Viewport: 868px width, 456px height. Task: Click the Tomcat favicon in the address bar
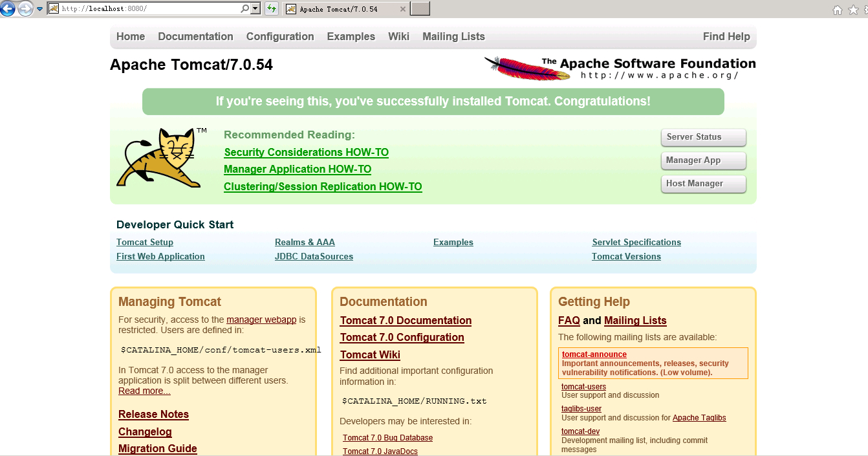click(54, 9)
